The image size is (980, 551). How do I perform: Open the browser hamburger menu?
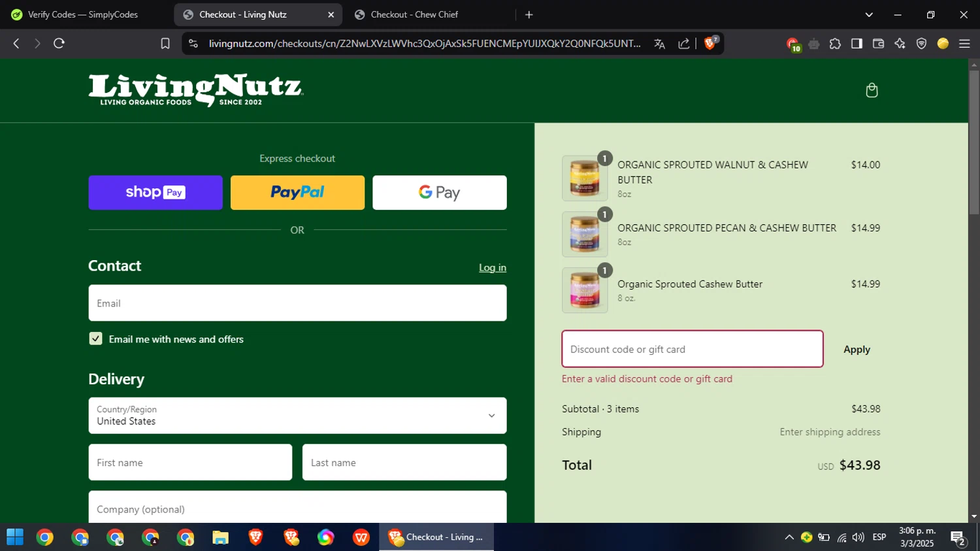coord(964,43)
